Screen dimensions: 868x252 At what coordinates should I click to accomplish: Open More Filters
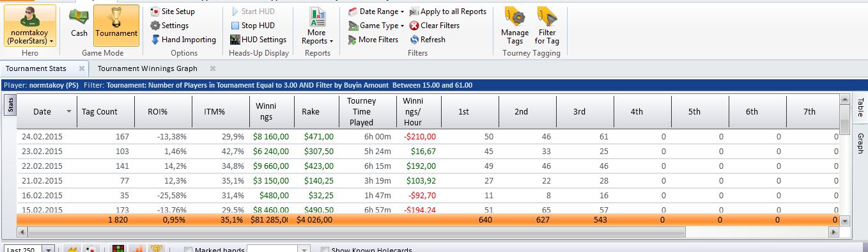click(x=373, y=40)
